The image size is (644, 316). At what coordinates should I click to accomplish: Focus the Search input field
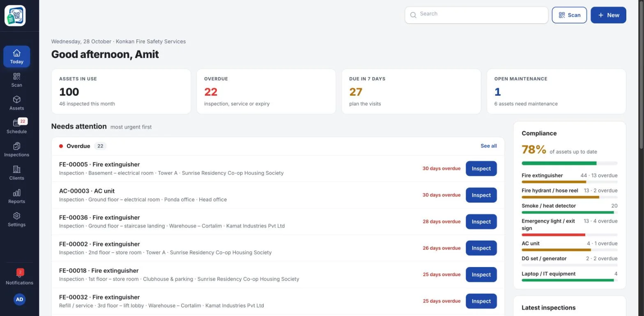coord(476,15)
